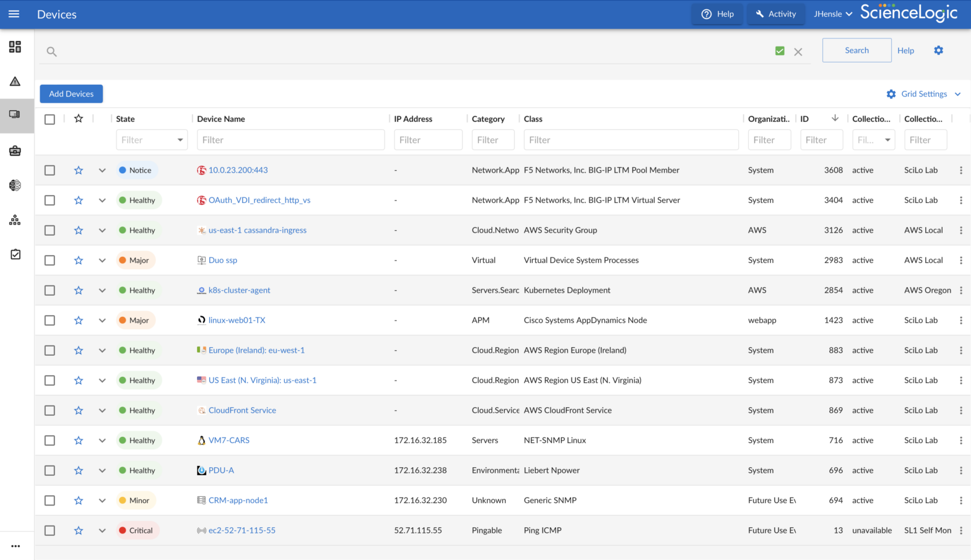Open the Grid Settings dropdown
971x560 pixels.
tap(923, 94)
